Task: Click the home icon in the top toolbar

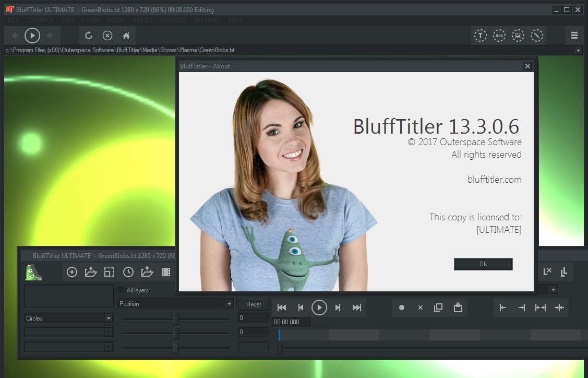Action: (126, 36)
